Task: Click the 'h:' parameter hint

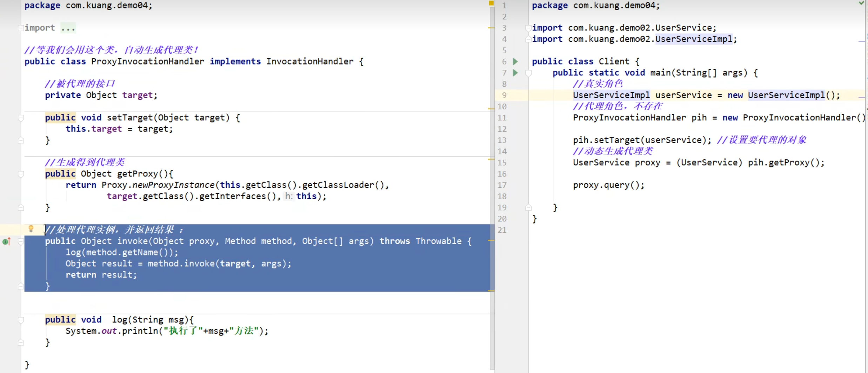Action: (288, 196)
